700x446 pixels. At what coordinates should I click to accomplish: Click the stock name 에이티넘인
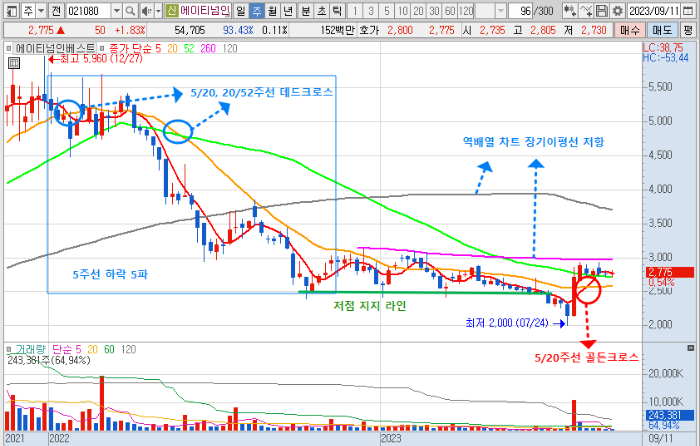(x=205, y=10)
